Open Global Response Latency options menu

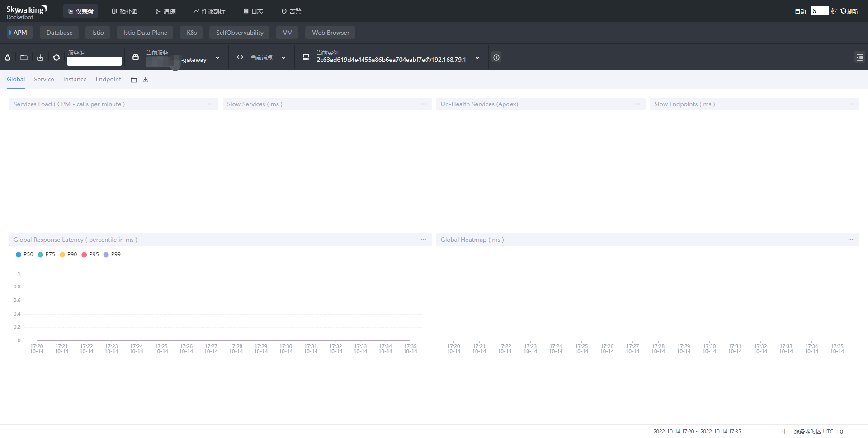click(424, 240)
